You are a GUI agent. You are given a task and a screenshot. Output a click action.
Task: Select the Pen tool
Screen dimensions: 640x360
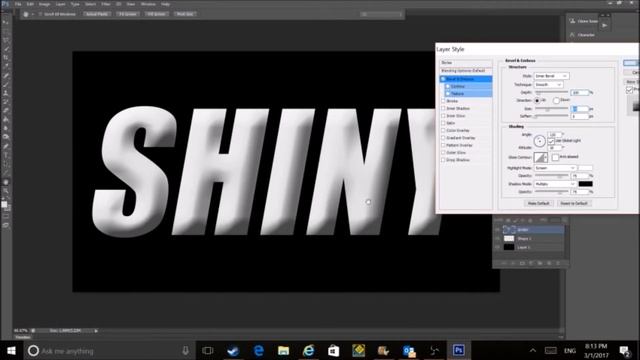point(6,146)
